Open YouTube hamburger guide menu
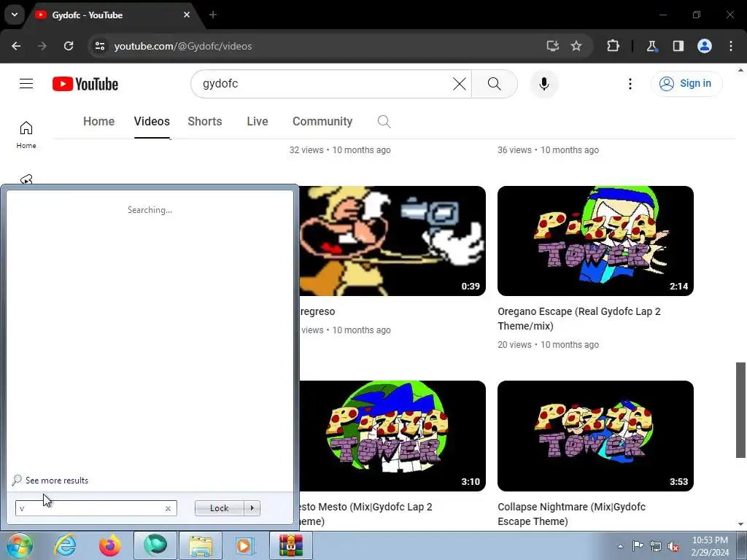 (x=26, y=84)
